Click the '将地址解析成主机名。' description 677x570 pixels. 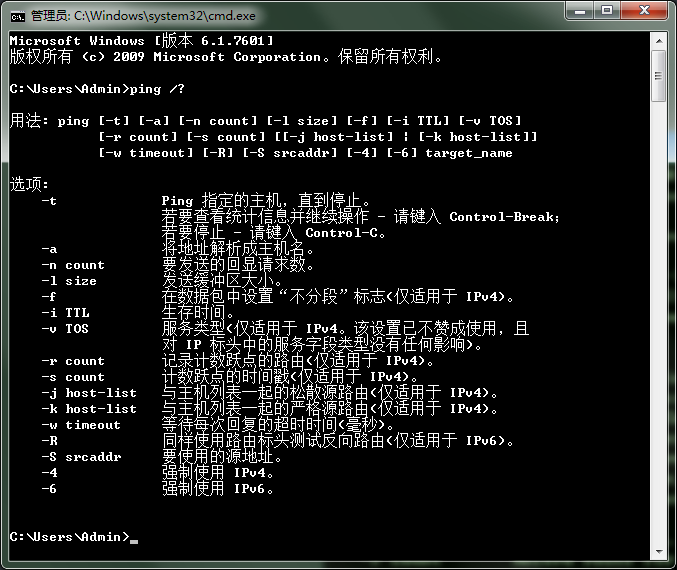point(237,249)
